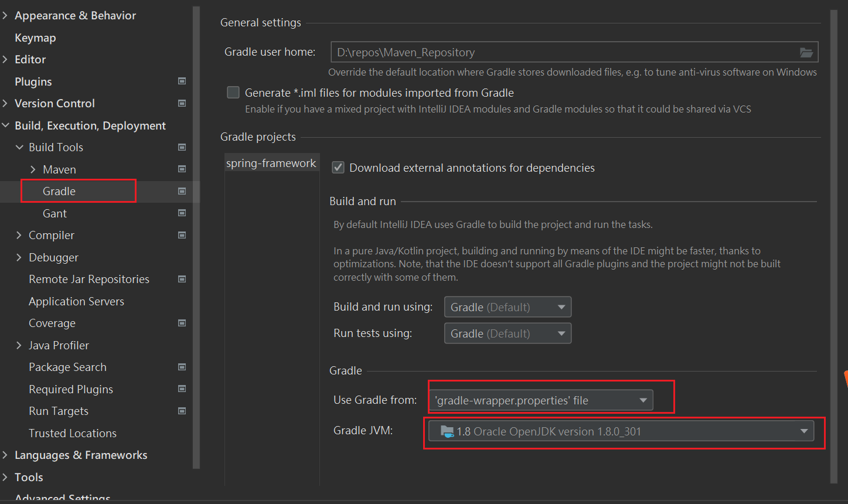The image size is (848, 504).
Task: Click project-level icon beside Required Plugins
Action: 182,389
